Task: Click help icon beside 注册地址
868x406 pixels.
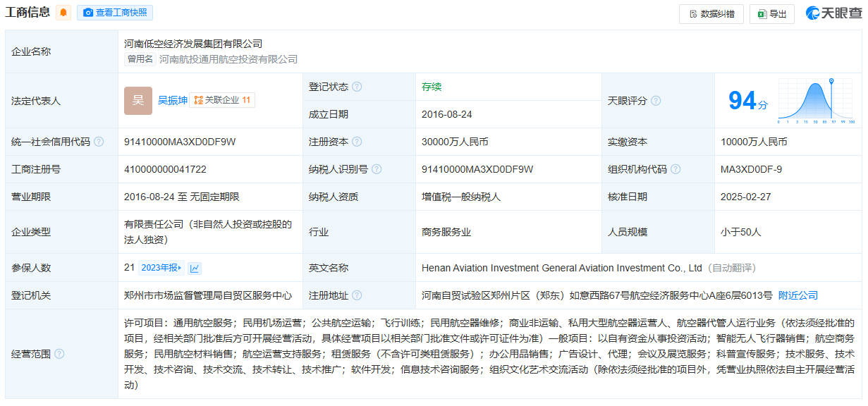Action: (357, 295)
